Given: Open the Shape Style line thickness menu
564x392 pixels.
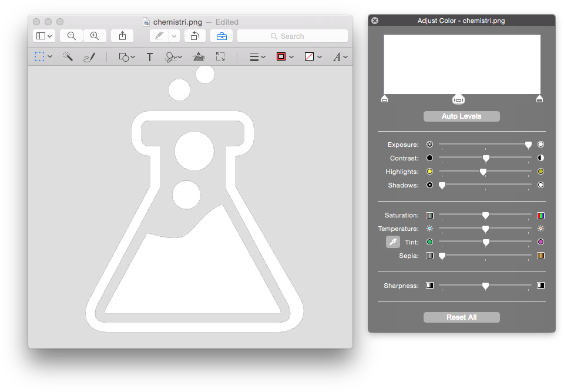Looking at the screenshot, I should pos(257,57).
